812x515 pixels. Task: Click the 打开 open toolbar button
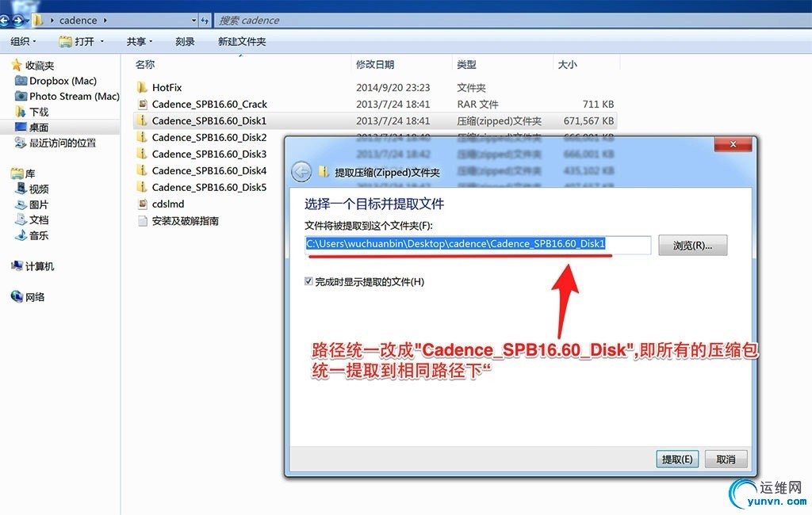(78, 41)
